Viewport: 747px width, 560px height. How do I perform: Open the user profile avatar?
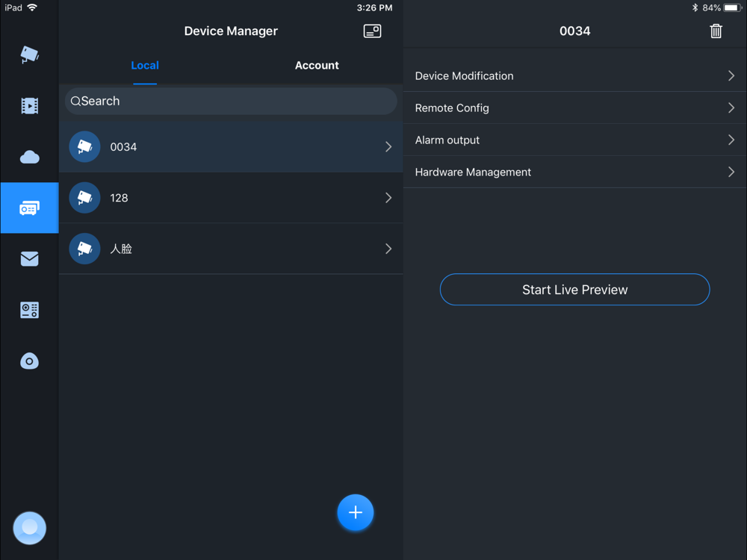tap(30, 528)
